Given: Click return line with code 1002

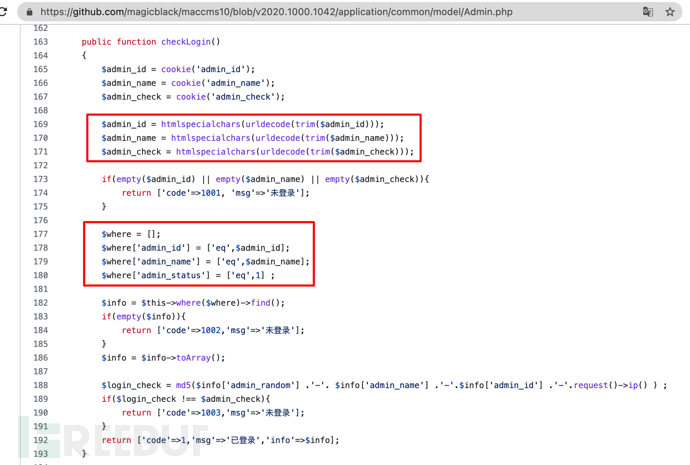Looking at the screenshot, I should coord(213,330).
